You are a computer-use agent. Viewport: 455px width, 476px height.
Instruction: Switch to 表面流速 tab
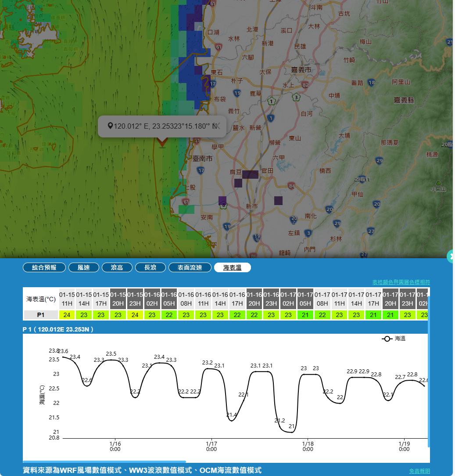click(x=190, y=267)
